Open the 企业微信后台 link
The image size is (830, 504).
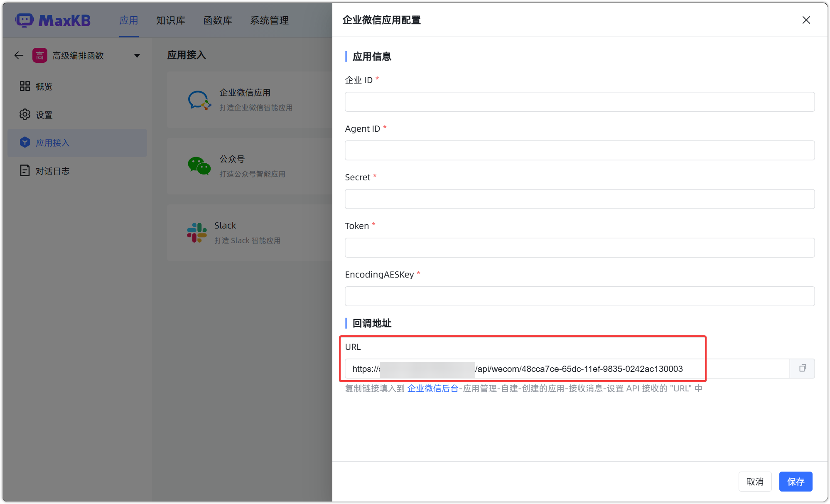point(432,388)
